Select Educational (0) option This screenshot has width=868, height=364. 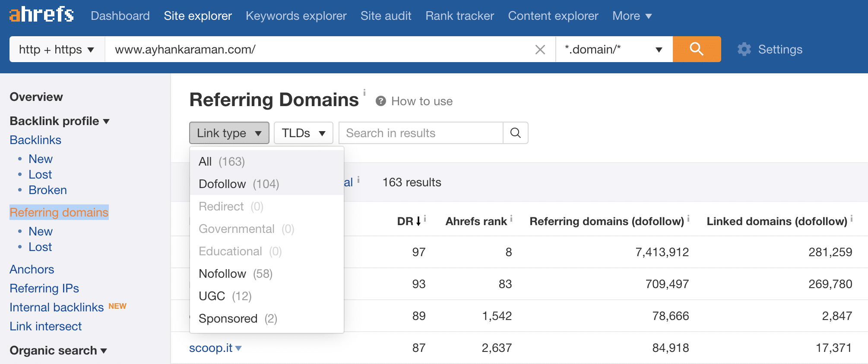(x=267, y=251)
